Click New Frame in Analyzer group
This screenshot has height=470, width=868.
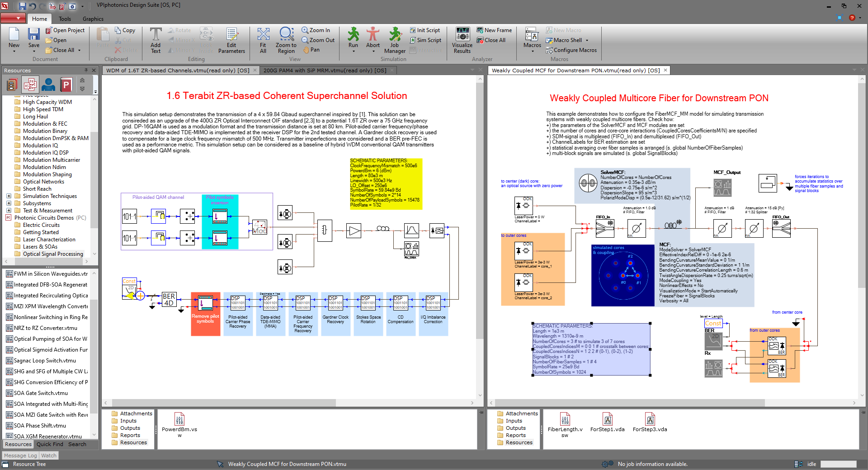pos(494,30)
